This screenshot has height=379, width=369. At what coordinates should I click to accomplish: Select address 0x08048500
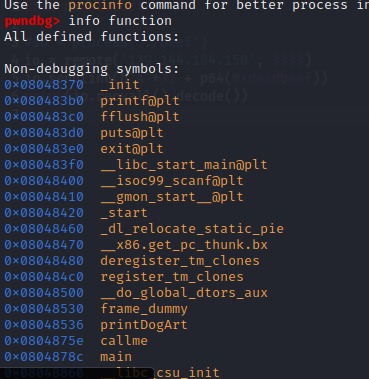[x=44, y=293]
